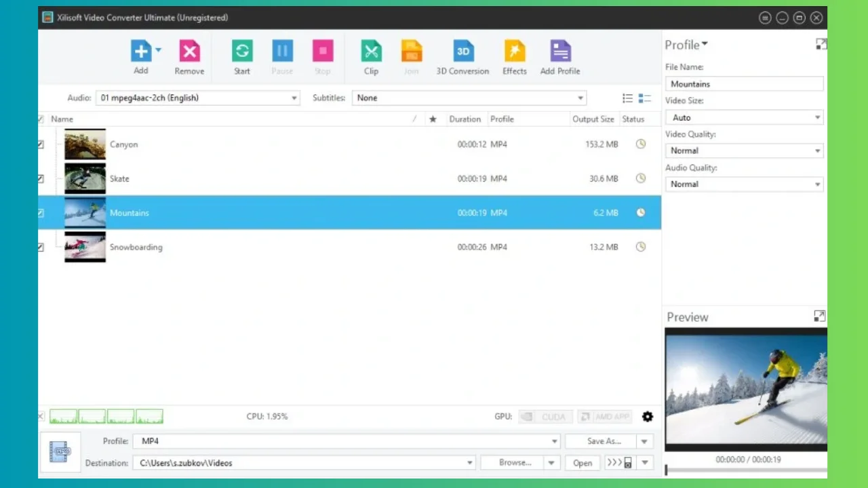Click the Mountains preview image

coord(746,390)
